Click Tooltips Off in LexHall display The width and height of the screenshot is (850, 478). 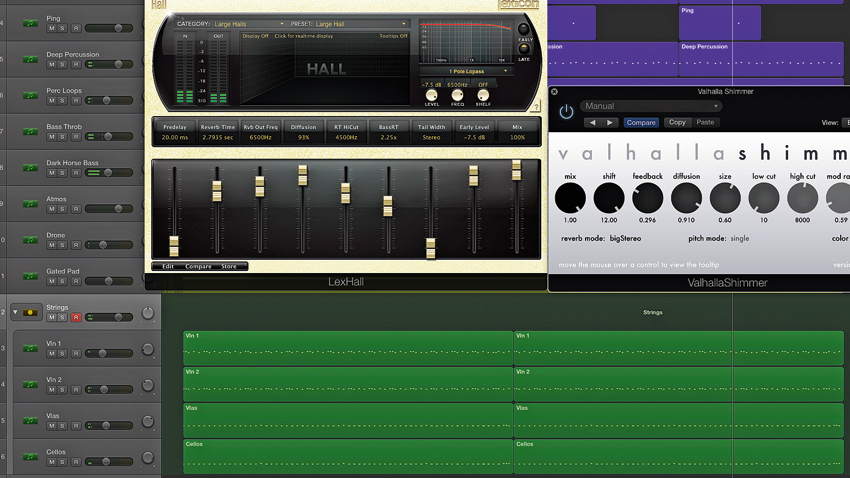(393, 36)
